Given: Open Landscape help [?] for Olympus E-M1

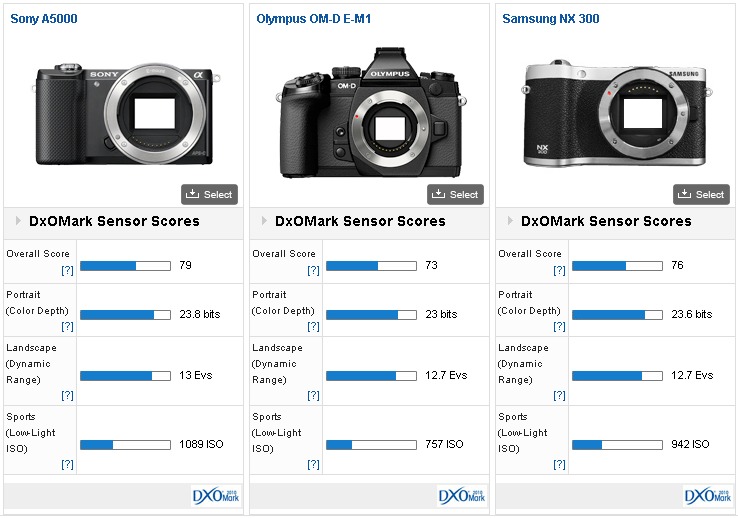Looking at the screenshot, I should point(313,396).
